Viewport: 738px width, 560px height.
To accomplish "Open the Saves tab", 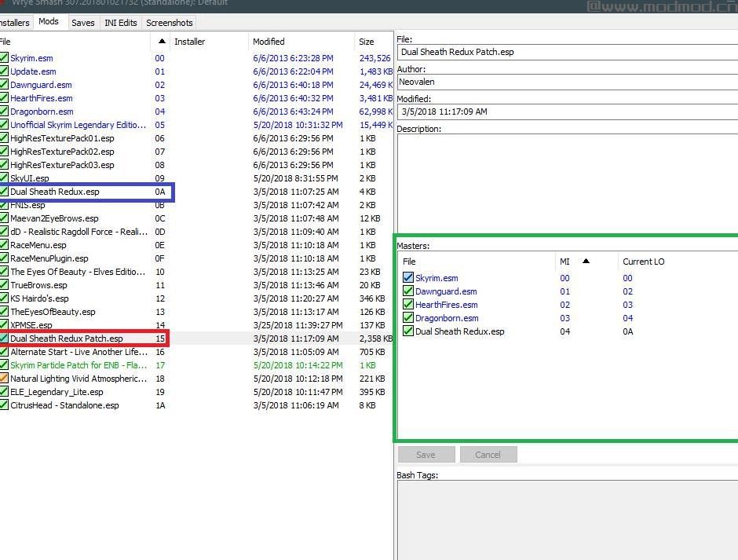I will point(83,23).
